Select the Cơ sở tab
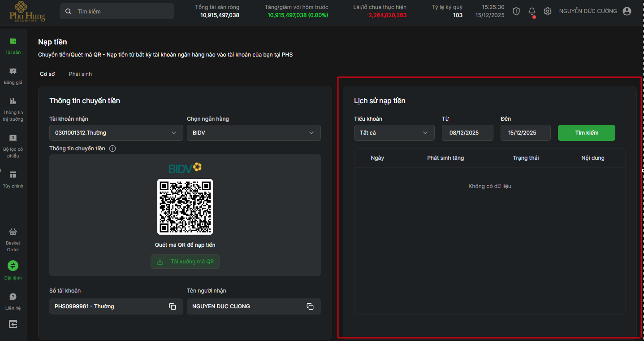Viewport: 644px width, 341px height. (47, 74)
